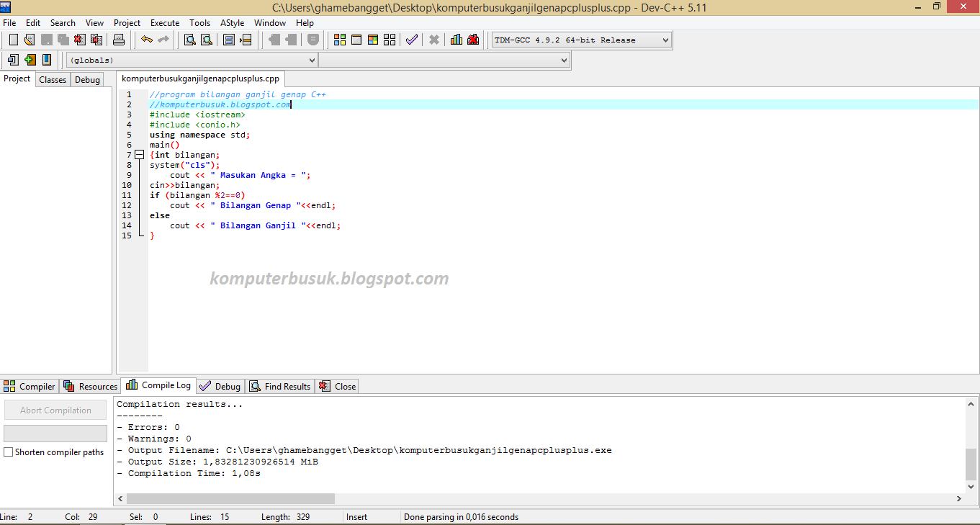
Task: Toggle Shorten compiler paths checkbox
Action: coord(9,452)
